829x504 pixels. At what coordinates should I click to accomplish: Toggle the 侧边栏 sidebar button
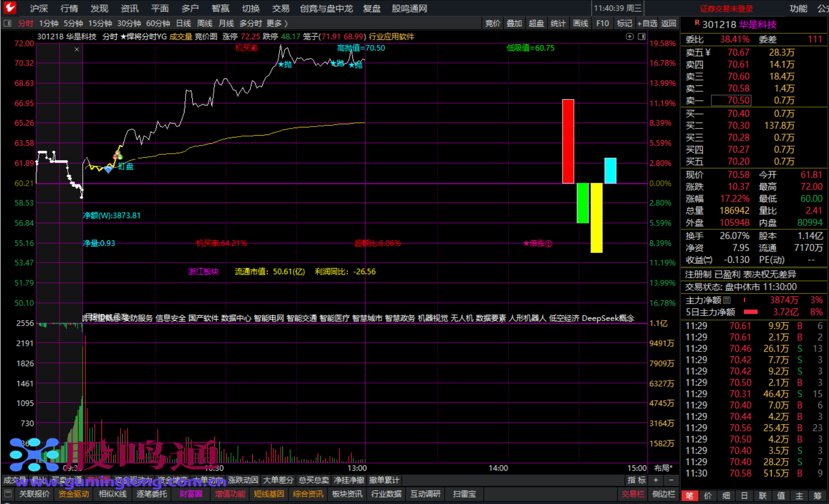(x=663, y=494)
